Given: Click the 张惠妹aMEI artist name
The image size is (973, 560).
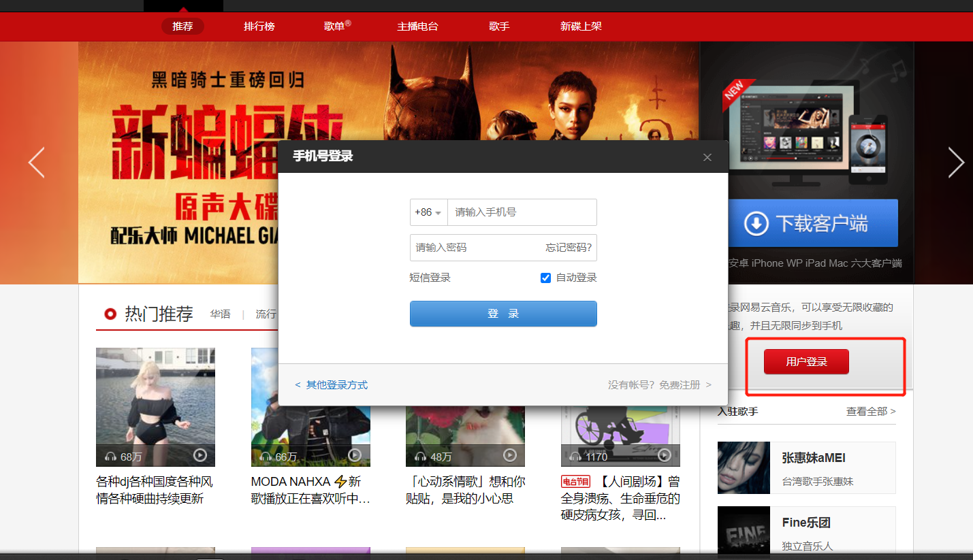Looking at the screenshot, I should 814,458.
